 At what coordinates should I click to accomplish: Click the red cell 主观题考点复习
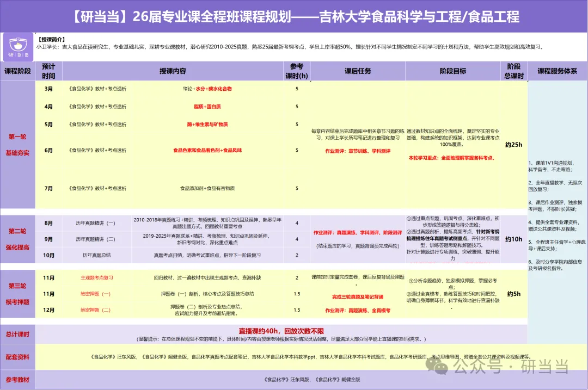click(97, 277)
